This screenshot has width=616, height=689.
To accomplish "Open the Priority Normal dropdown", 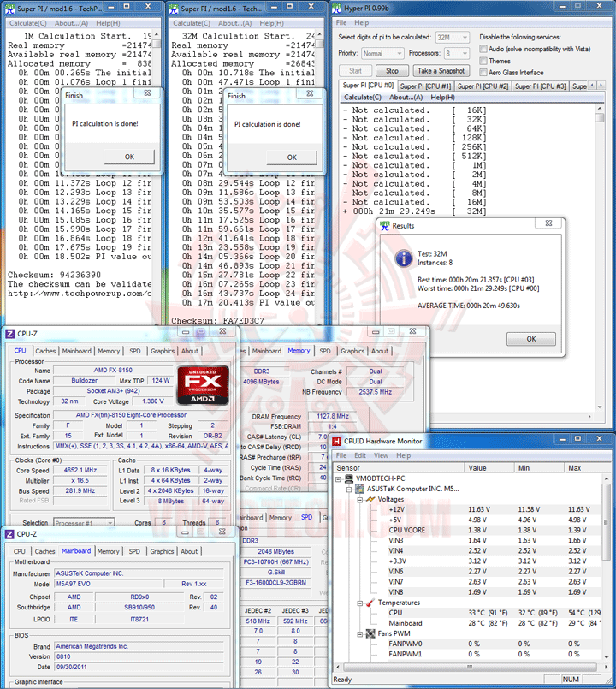I will [382, 53].
